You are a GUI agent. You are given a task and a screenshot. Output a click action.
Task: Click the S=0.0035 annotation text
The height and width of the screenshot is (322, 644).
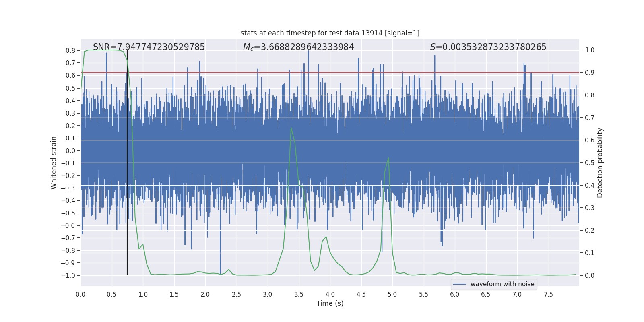488,47
